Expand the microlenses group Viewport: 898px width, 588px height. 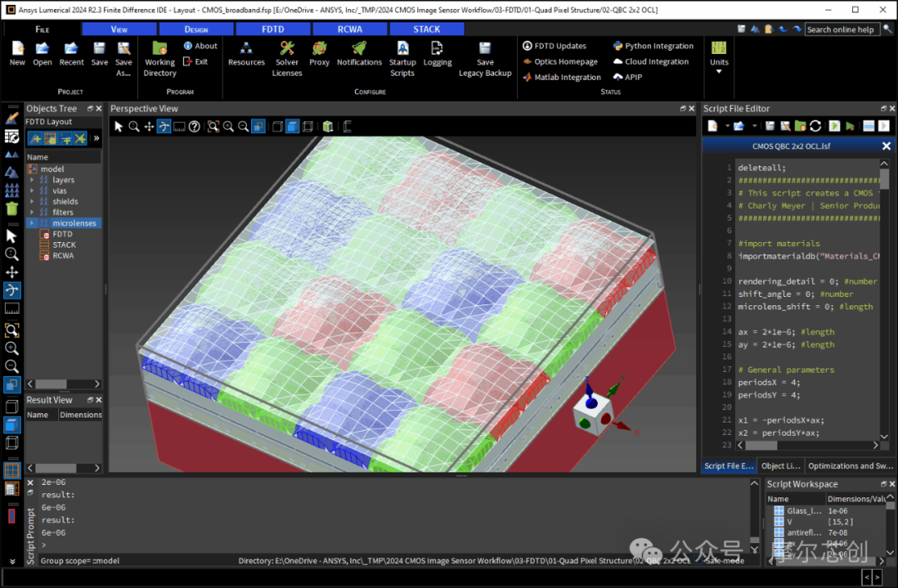coord(32,223)
